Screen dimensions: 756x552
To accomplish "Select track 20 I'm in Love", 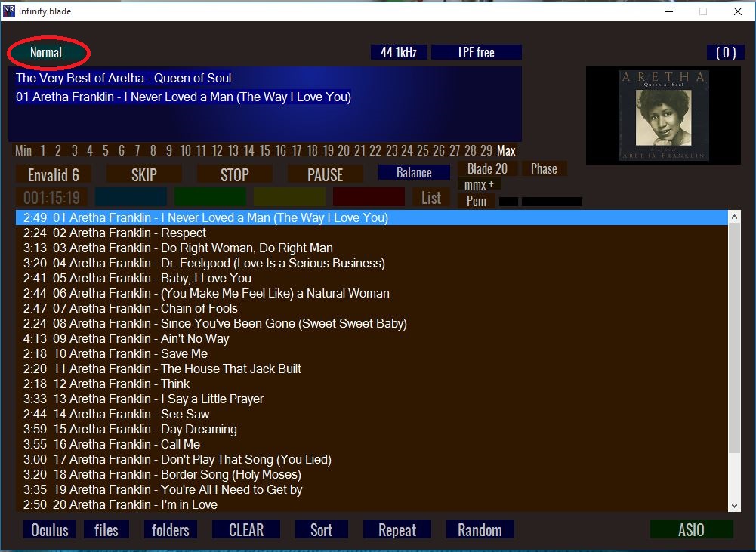I will (372, 504).
